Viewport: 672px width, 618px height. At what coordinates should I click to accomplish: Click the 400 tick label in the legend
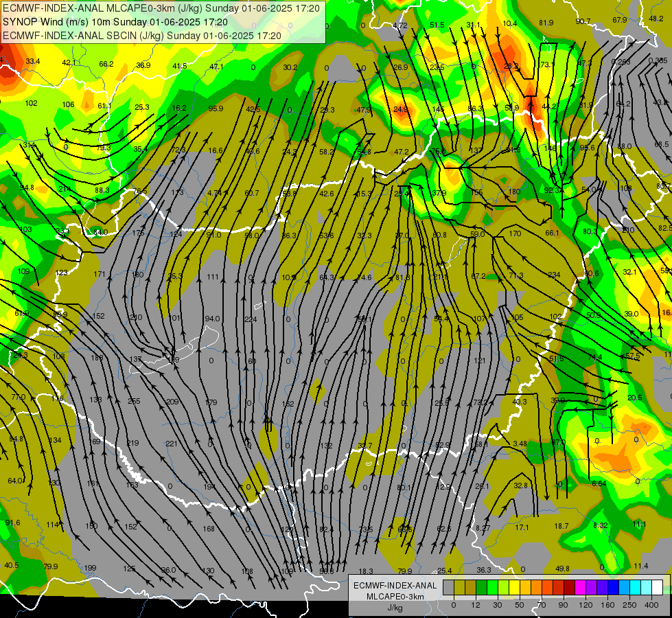point(651,605)
